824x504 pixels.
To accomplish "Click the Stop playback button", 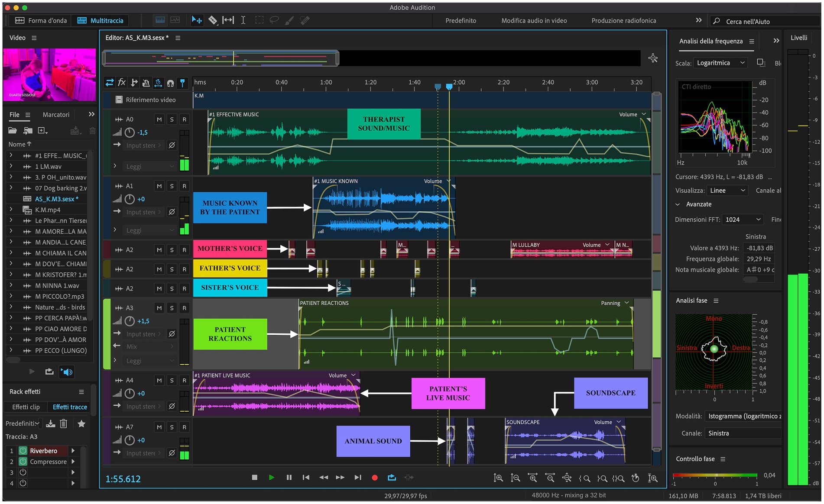I will [x=254, y=477].
